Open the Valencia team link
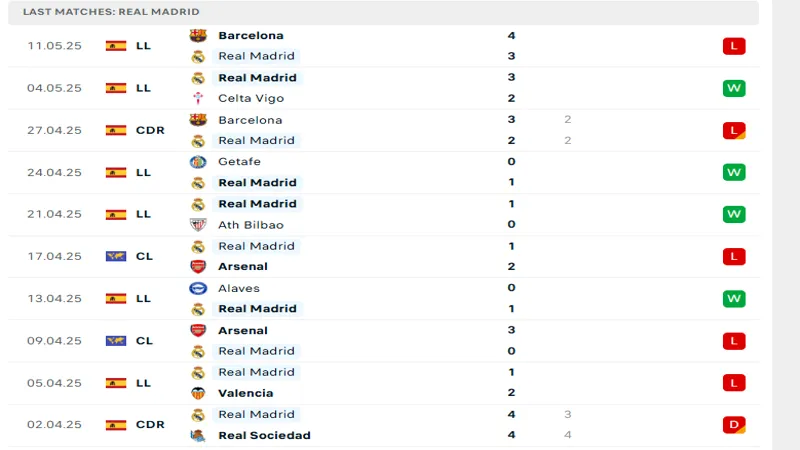The width and height of the screenshot is (800, 450). 245,393
